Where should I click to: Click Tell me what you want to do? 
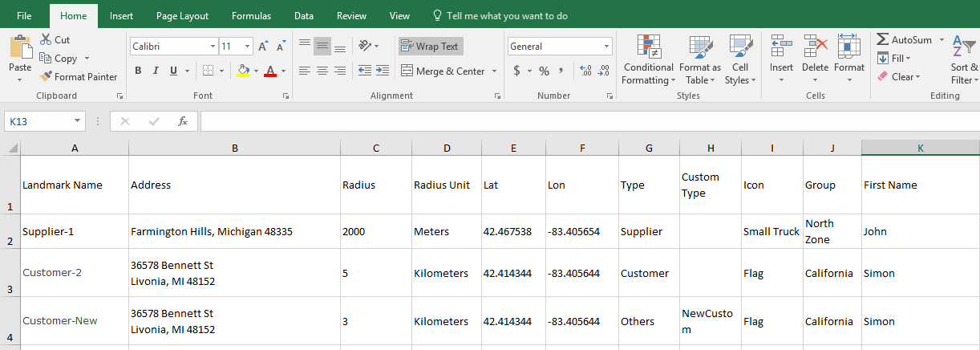pos(500,15)
